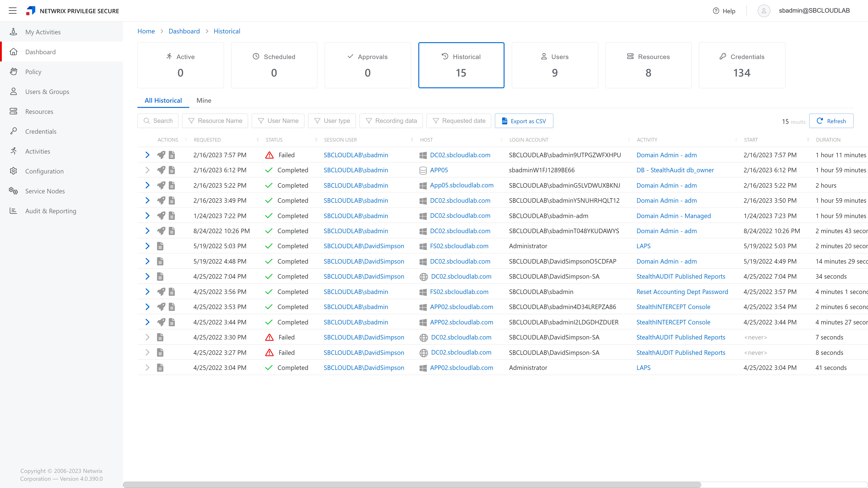Image resolution: width=868 pixels, height=488 pixels.
Task: Click sbadmin@SBCLOUDLAB account name
Action: tap(814, 11)
